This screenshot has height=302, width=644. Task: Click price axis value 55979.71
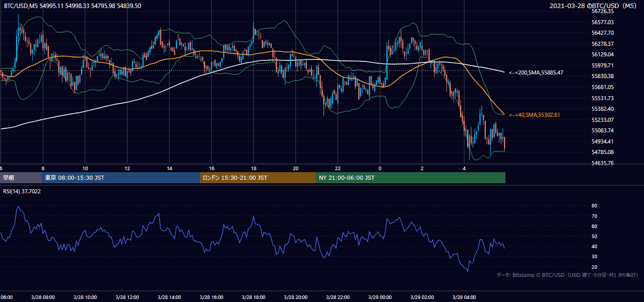602,65
